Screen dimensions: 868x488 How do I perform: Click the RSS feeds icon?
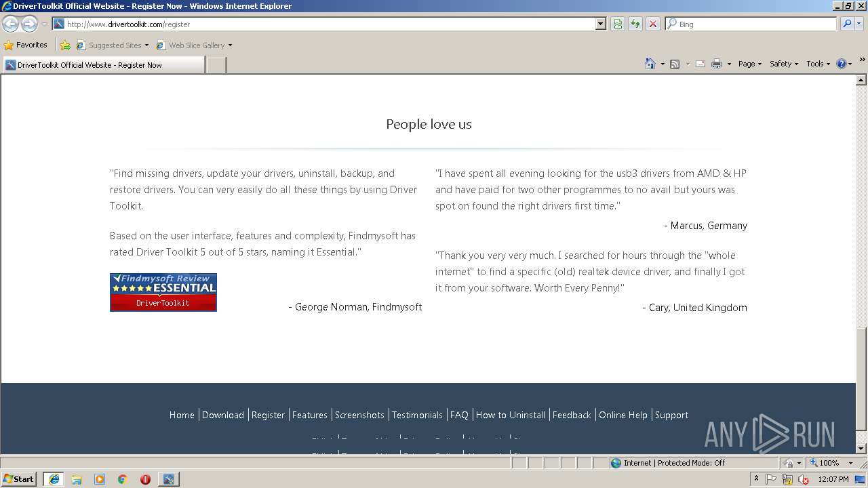[x=675, y=64]
